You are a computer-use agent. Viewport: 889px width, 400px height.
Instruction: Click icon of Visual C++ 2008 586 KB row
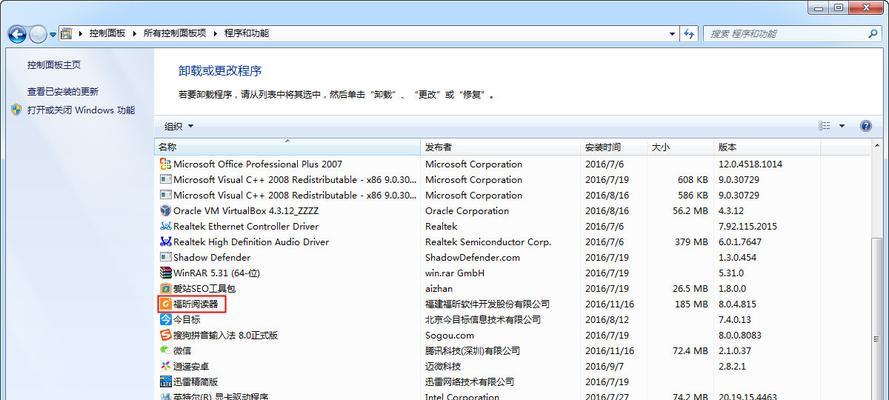coord(166,195)
